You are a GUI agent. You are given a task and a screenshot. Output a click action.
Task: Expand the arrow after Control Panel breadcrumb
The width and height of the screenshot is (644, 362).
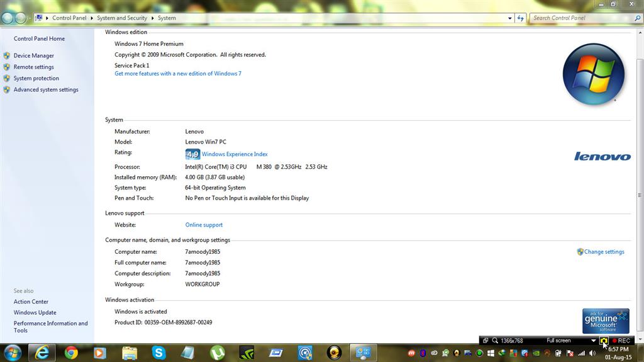coord(92,18)
